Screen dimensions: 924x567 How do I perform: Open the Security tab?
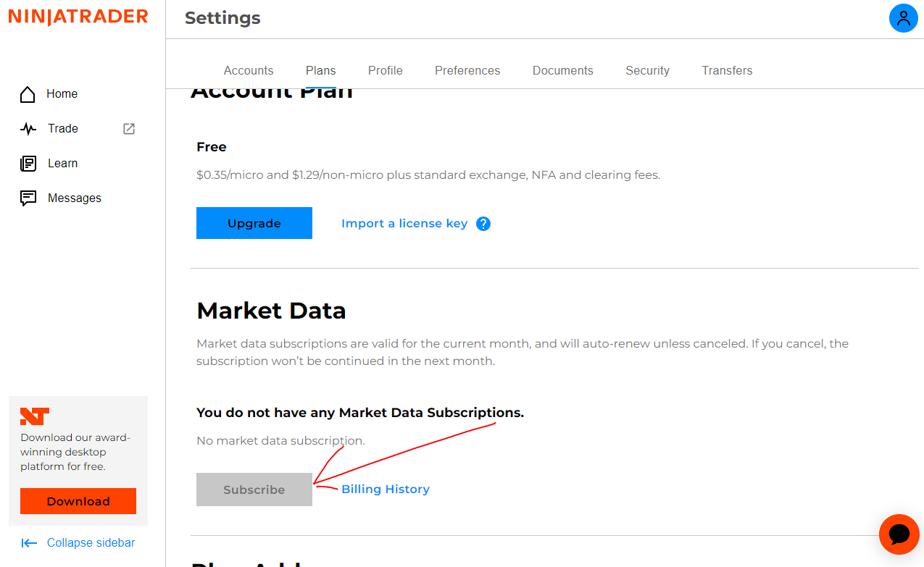[x=647, y=70]
